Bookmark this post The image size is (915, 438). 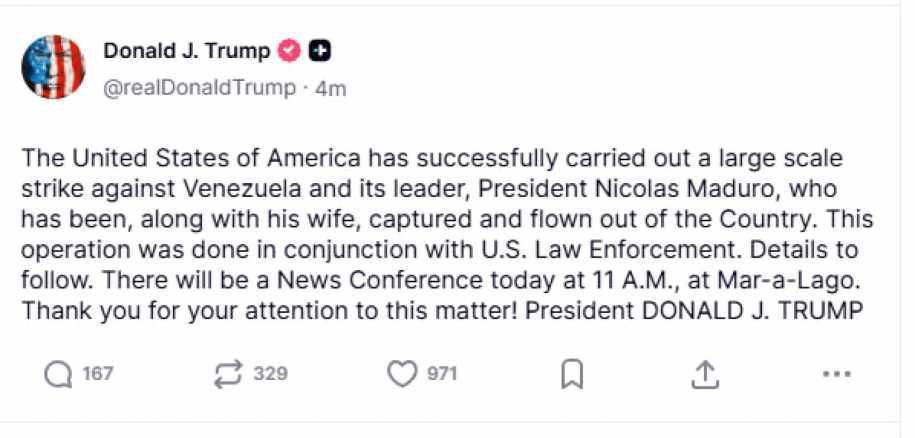(572, 375)
